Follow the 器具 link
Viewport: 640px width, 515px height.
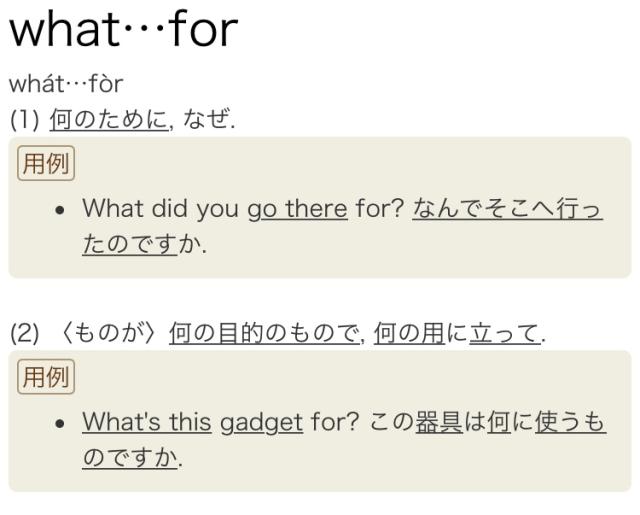tap(439, 422)
